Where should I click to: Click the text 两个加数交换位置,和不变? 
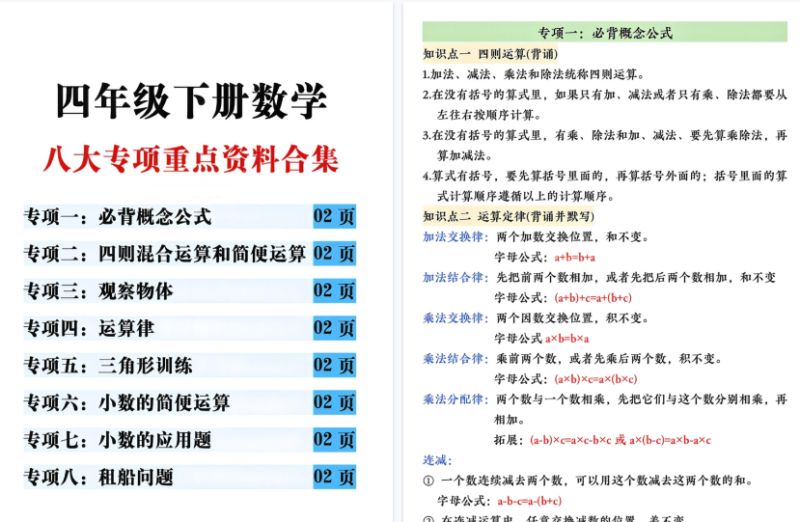click(x=572, y=237)
